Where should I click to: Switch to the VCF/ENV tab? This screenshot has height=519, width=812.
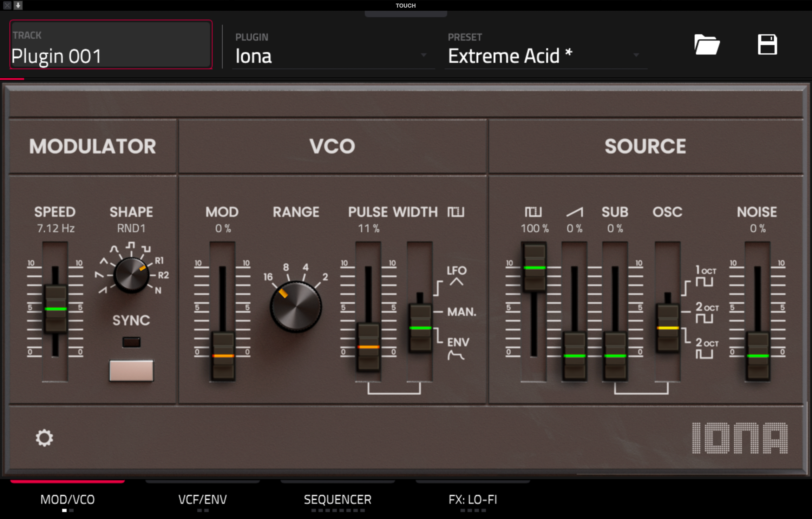[202, 499]
